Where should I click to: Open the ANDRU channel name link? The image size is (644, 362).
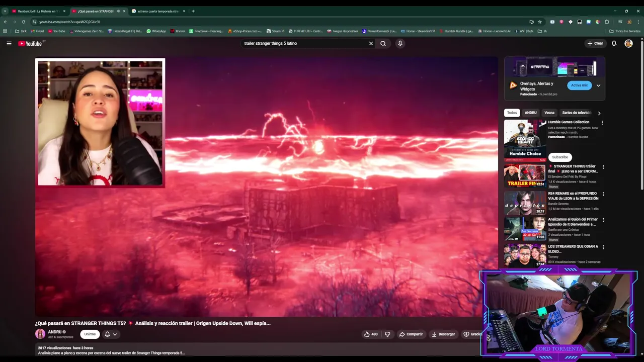55,332
